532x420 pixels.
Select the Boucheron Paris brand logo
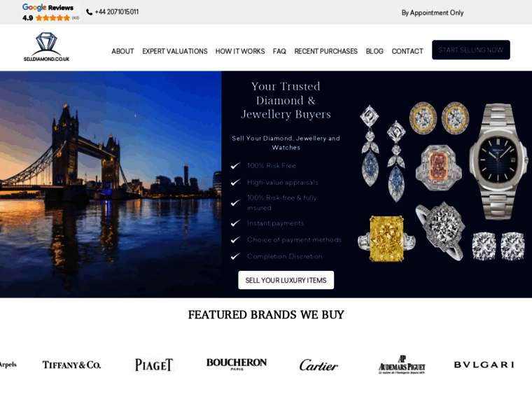coord(237,364)
